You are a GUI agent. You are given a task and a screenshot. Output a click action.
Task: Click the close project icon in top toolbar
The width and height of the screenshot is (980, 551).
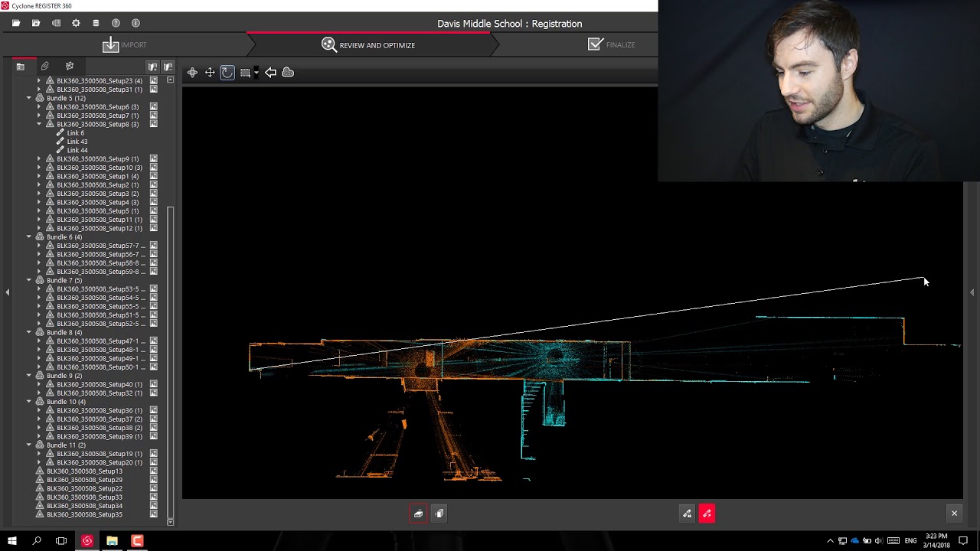coord(36,23)
